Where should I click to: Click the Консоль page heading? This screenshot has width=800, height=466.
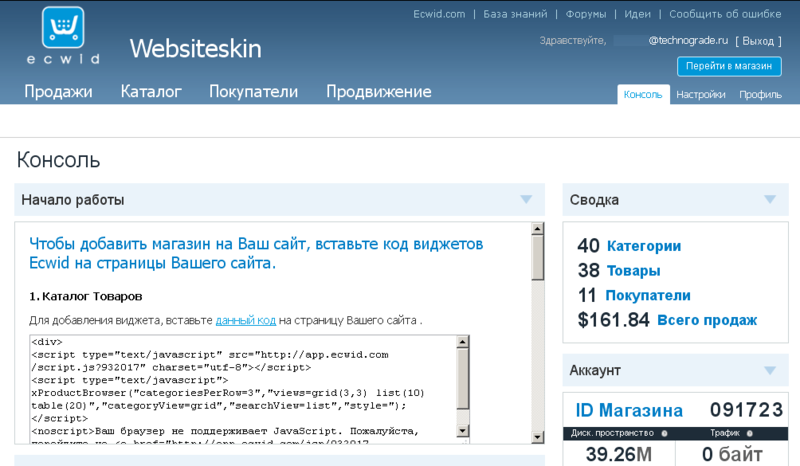click(x=59, y=160)
